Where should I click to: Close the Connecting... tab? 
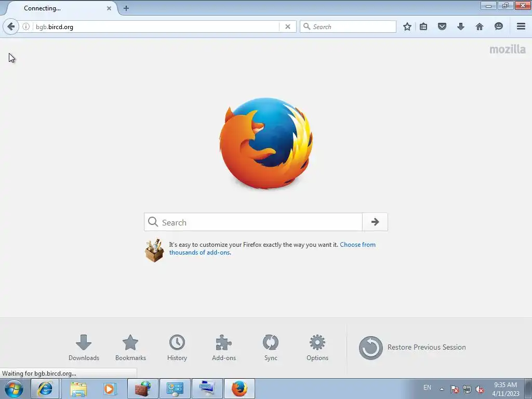click(109, 8)
